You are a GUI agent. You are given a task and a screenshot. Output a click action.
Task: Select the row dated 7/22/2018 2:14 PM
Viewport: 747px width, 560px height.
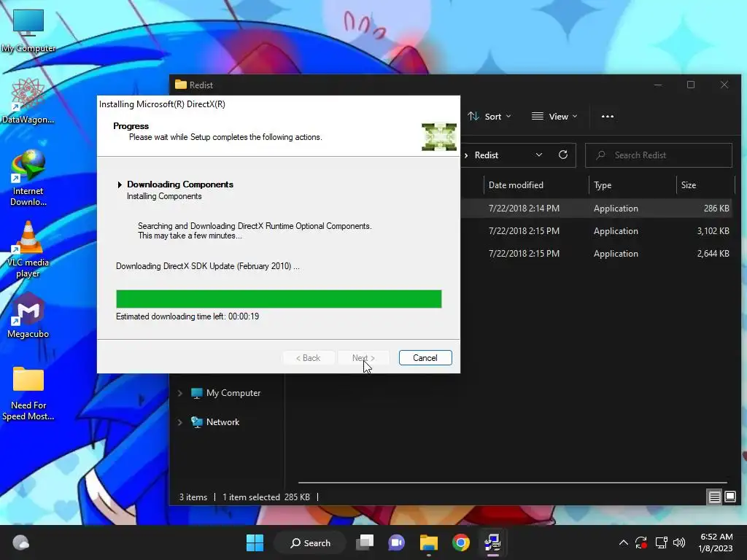click(x=597, y=208)
